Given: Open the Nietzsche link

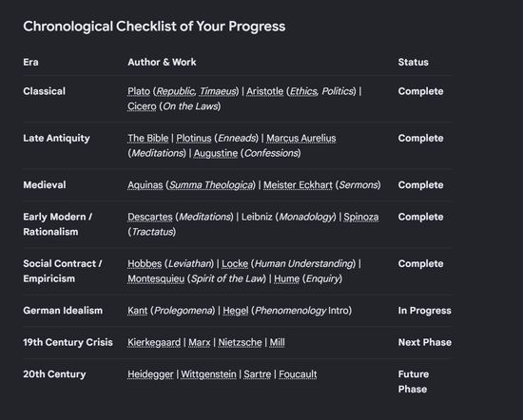Looking at the screenshot, I should [x=240, y=342].
